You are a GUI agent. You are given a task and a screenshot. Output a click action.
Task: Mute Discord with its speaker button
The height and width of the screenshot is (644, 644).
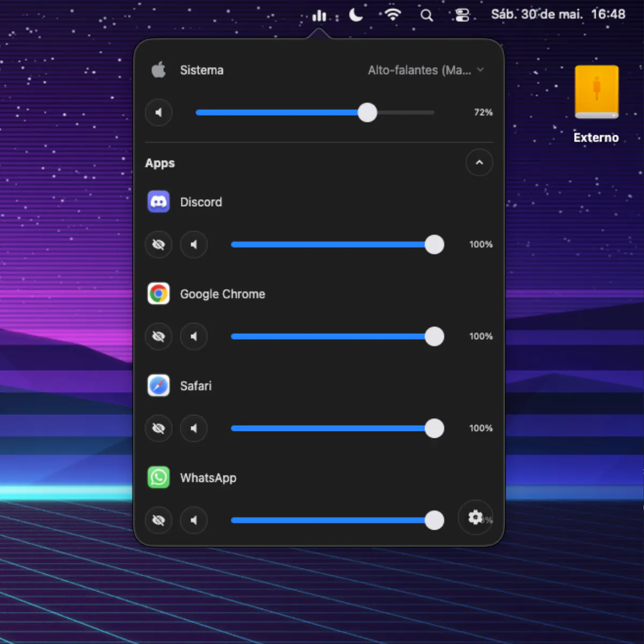click(x=194, y=245)
